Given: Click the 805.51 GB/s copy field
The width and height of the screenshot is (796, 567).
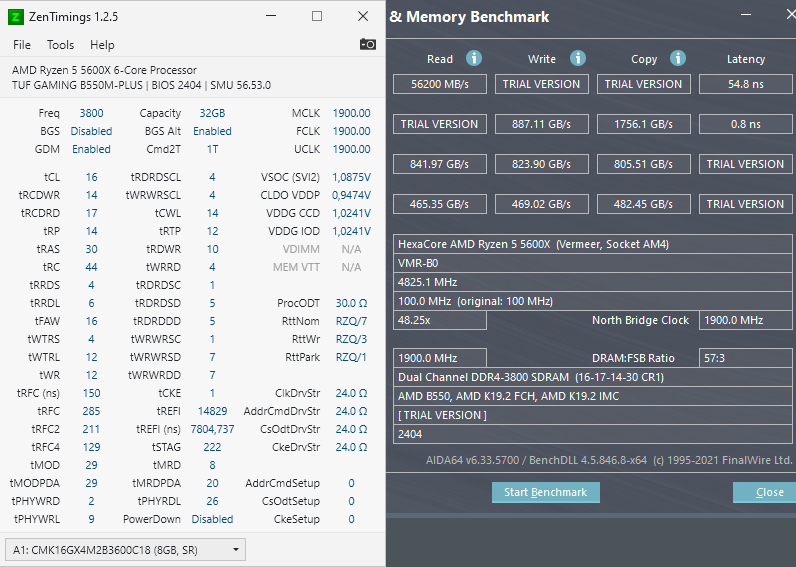Looking at the screenshot, I should click(644, 164).
